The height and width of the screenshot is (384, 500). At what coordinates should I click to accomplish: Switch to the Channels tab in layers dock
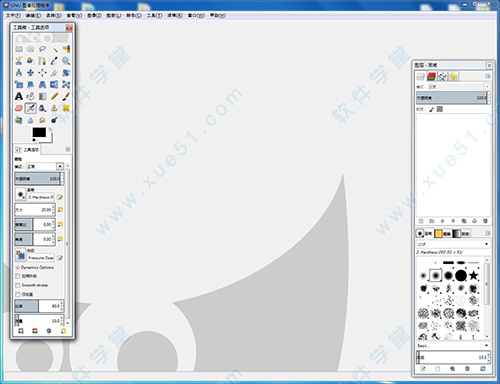(431, 77)
